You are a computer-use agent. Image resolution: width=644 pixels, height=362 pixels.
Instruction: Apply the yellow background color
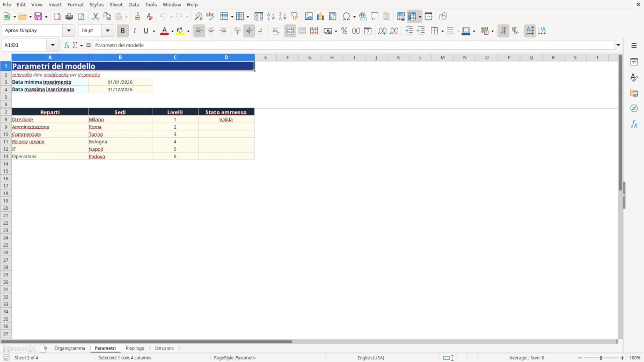point(180,31)
